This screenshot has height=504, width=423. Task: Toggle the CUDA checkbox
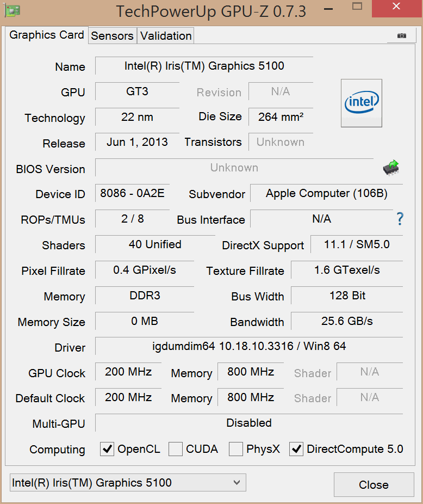[x=176, y=449]
